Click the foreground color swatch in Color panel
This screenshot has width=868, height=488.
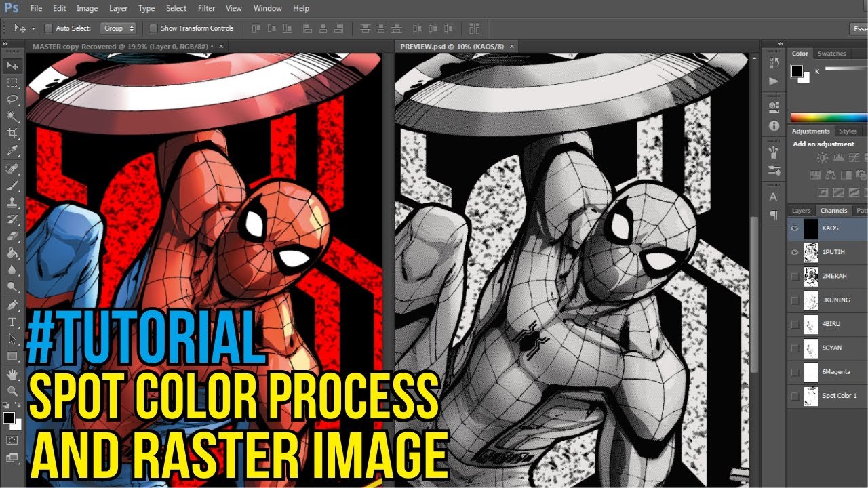797,70
